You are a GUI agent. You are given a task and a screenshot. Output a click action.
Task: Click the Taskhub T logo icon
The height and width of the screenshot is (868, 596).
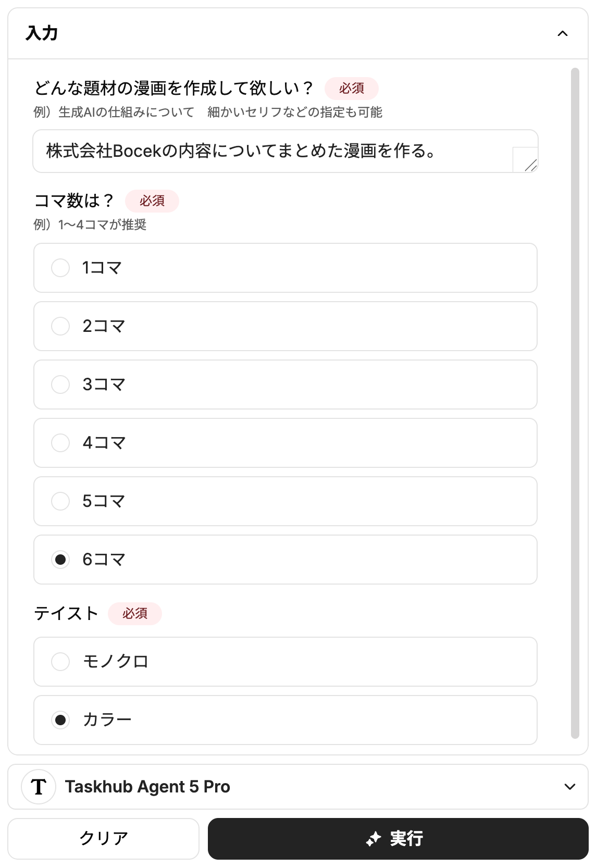coord(39,786)
